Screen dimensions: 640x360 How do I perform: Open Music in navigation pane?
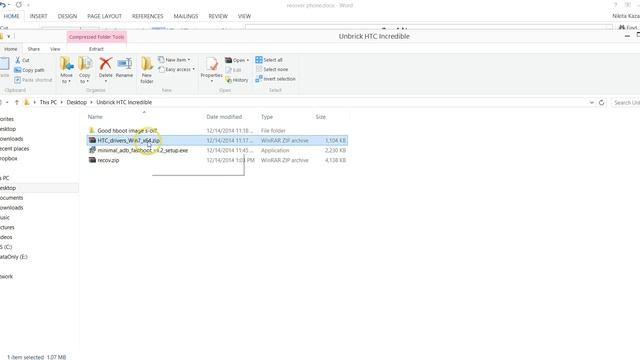tap(5, 218)
